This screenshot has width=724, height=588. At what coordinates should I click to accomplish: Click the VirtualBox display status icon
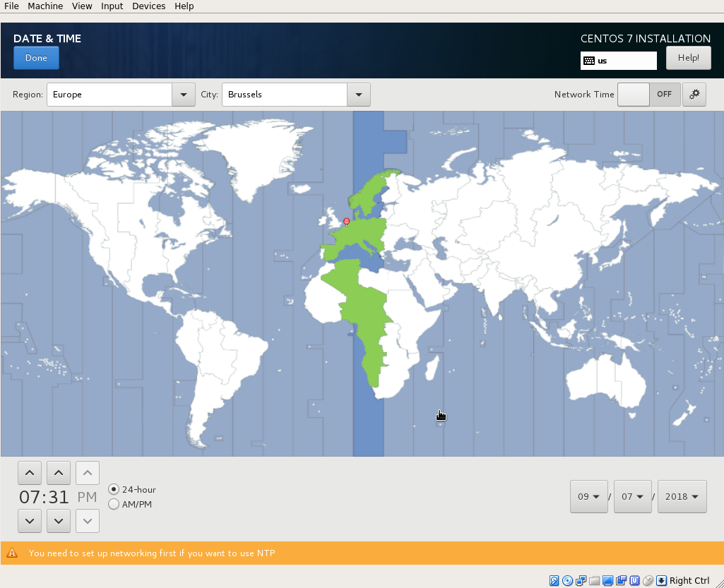[607, 580]
